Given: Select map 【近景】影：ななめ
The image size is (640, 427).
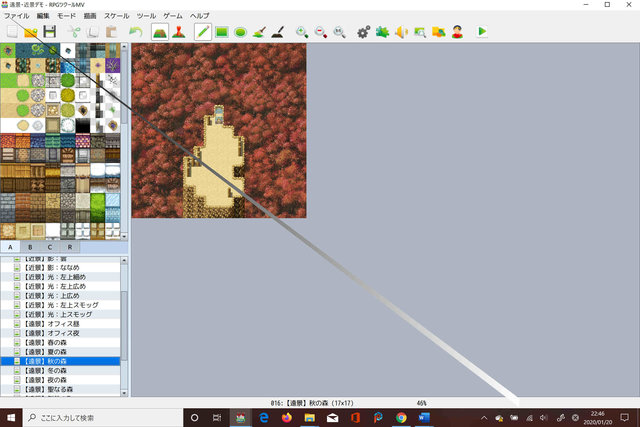Looking at the screenshot, I should point(60,267).
